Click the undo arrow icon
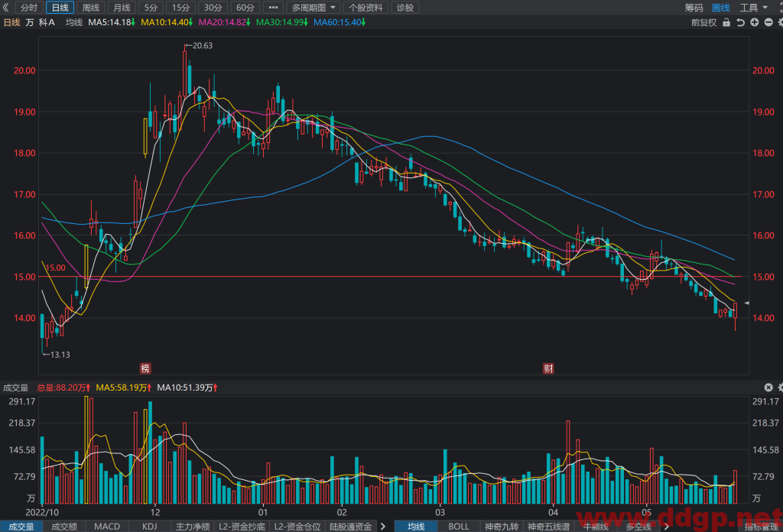This screenshot has width=783, height=532. (x=740, y=22)
